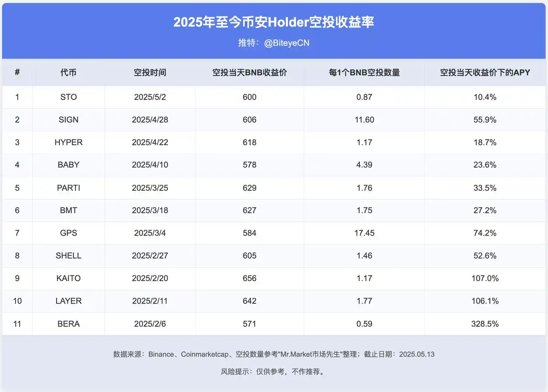This screenshot has height=392, width=548.
Task: Select the KAITO token cell
Action: [68, 278]
